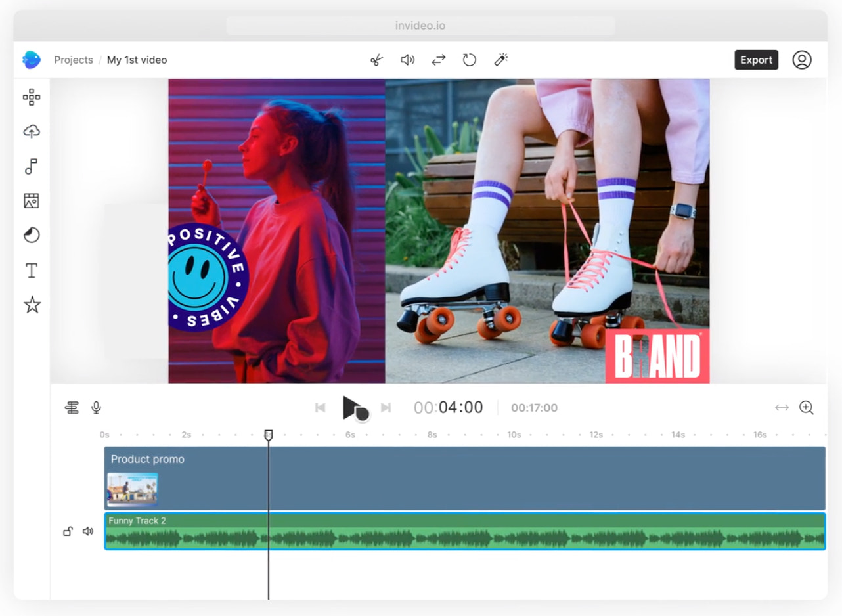
Task: Click the rotate icon in the toolbar
Action: pos(469,60)
